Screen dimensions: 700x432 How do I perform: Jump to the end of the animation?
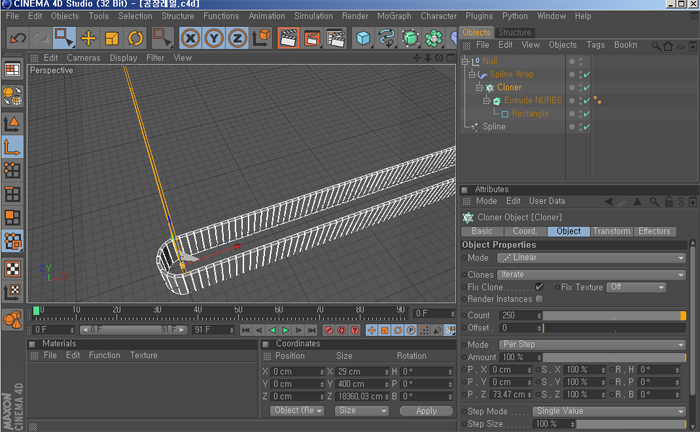[x=312, y=330]
